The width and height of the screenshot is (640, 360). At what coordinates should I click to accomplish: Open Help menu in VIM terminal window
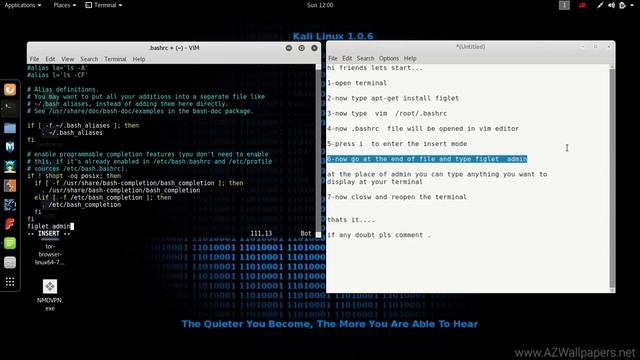[x=139, y=59]
